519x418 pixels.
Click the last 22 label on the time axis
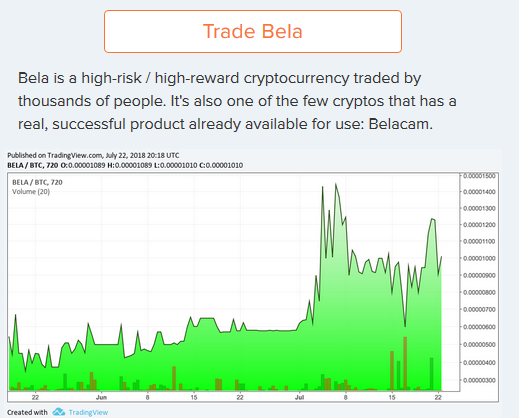click(x=438, y=397)
